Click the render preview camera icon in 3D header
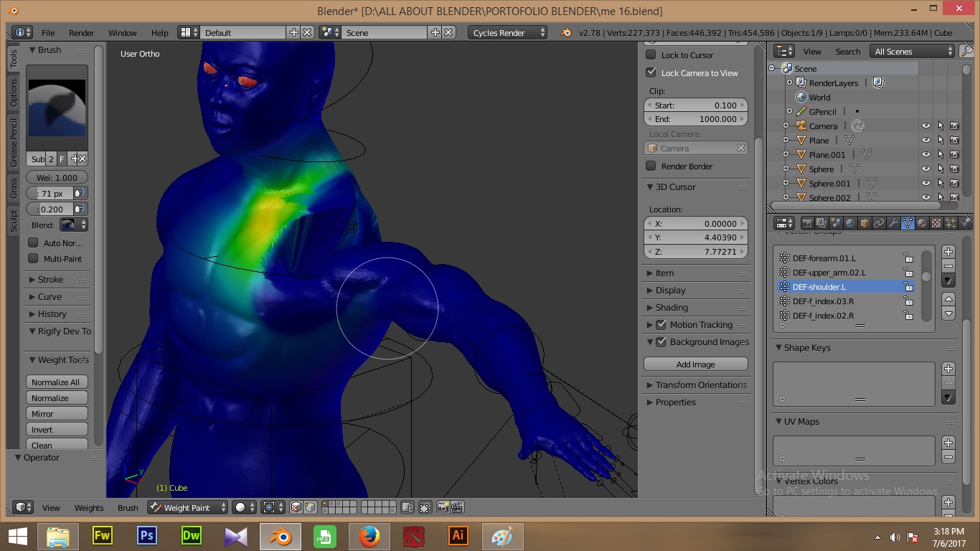Screen dimensions: 980x551 [x=443, y=507]
